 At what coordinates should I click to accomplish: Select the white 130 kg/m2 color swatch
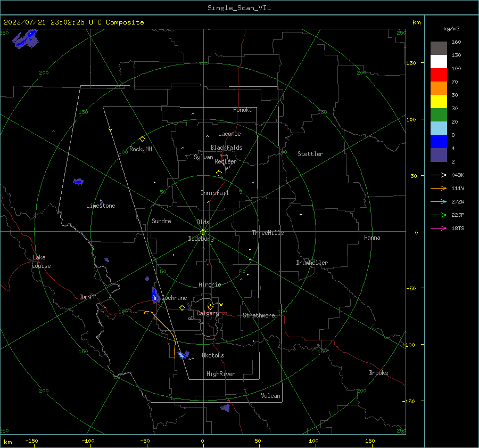tap(439, 62)
